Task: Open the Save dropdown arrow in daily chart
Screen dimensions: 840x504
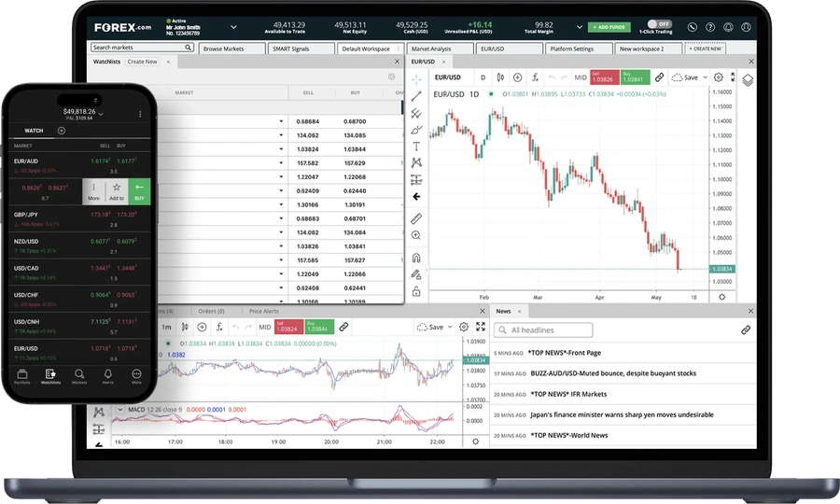Action: tap(705, 77)
